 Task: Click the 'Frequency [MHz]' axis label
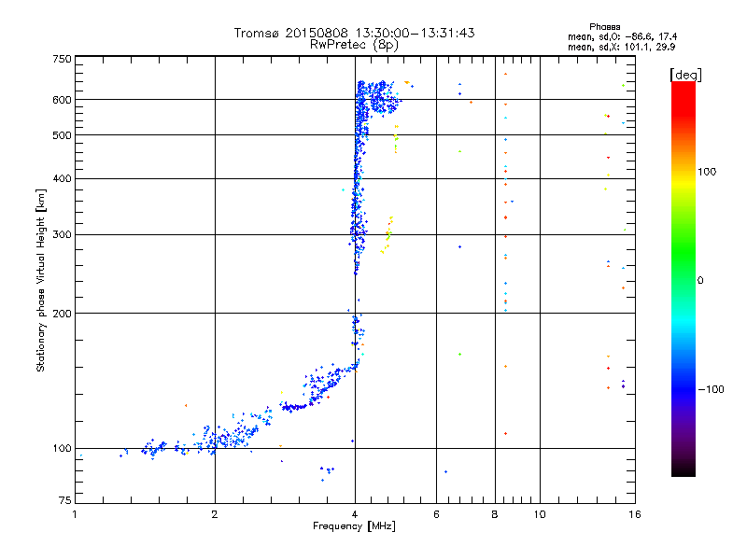(354, 526)
